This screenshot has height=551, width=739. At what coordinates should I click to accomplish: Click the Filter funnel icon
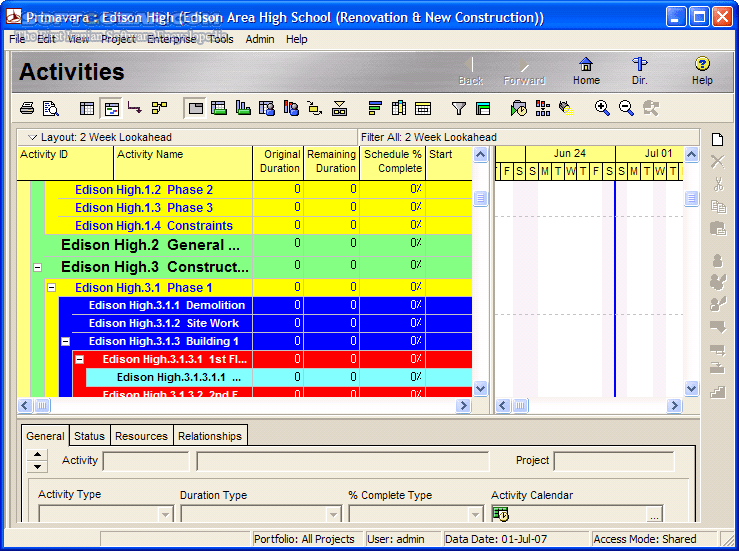pyautogui.click(x=459, y=108)
